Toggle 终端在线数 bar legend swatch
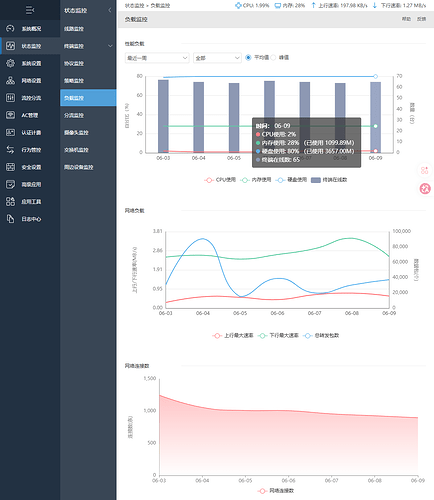 pos(316,180)
